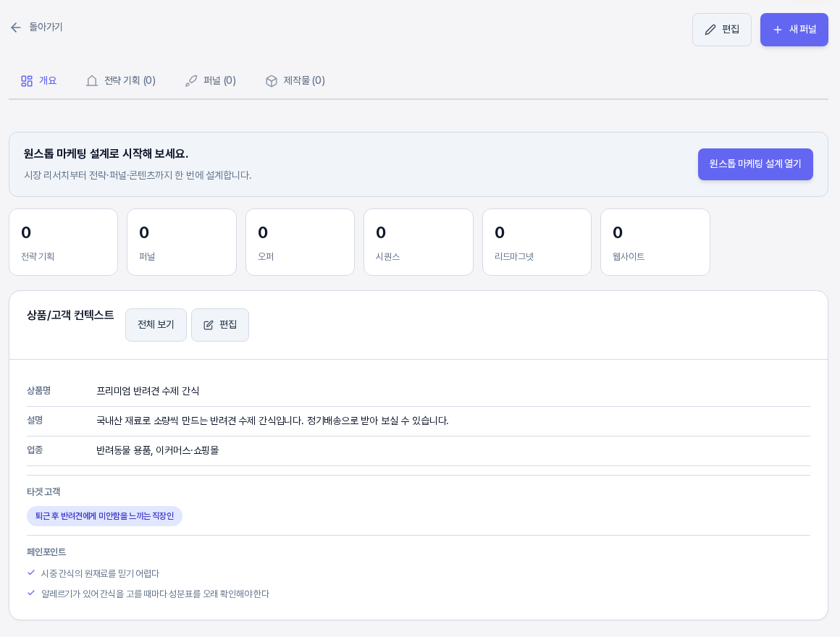Click the 페인포인트 label
Image resolution: width=840 pixels, height=637 pixels.
(46, 552)
